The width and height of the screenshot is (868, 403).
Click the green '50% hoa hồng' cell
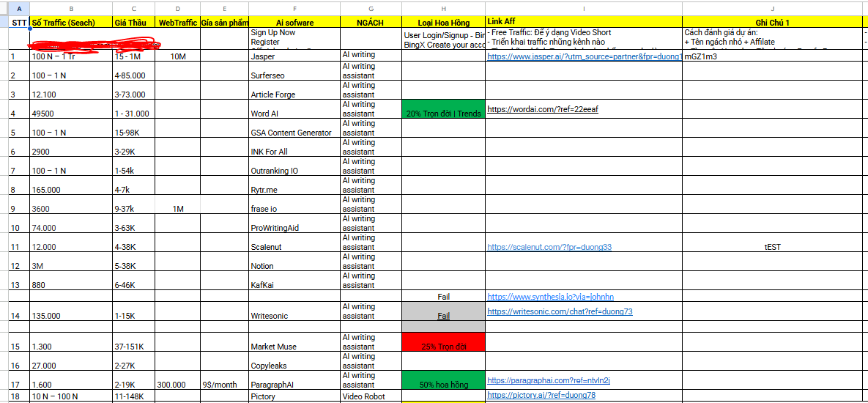443,380
